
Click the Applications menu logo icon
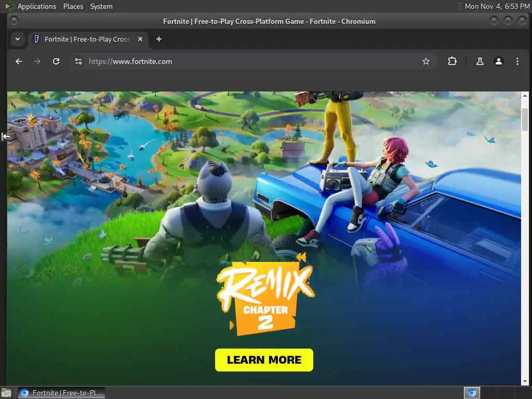(9, 6)
